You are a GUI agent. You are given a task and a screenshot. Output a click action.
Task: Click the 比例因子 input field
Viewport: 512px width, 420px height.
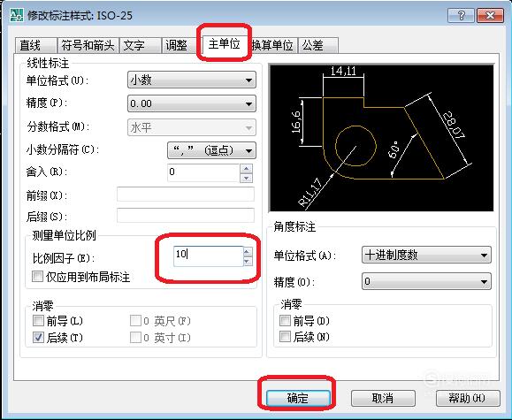tap(208, 256)
